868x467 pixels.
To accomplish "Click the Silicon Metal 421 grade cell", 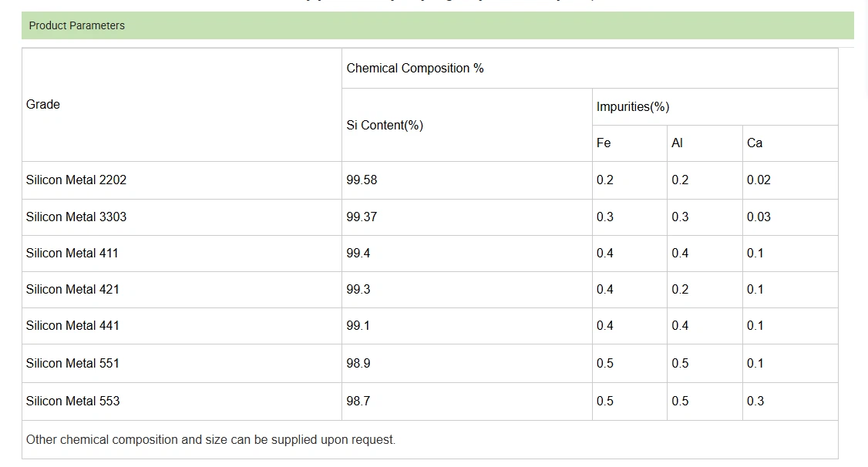I will pyautogui.click(x=72, y=290).
